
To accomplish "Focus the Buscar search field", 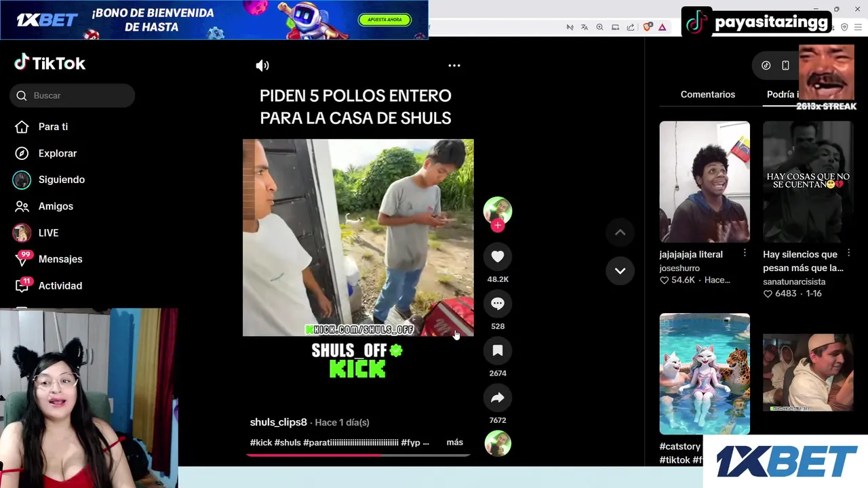I will pyautogui.click(x=73, y=96).
